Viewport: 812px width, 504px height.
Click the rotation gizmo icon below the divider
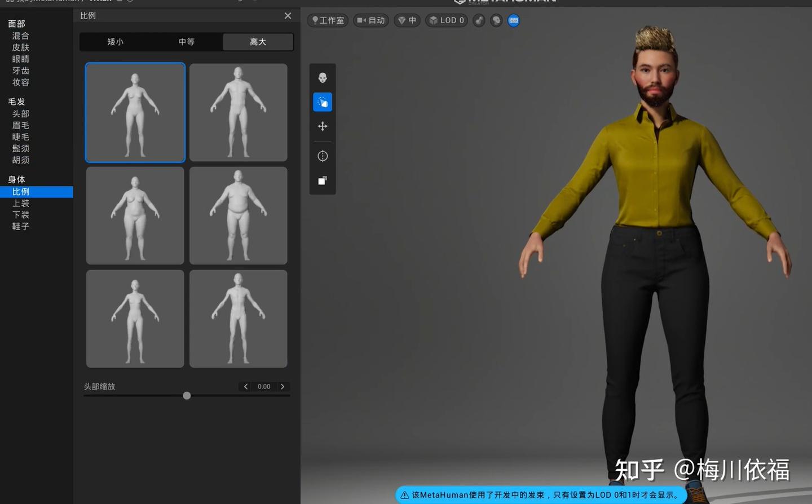coord(322,156)
